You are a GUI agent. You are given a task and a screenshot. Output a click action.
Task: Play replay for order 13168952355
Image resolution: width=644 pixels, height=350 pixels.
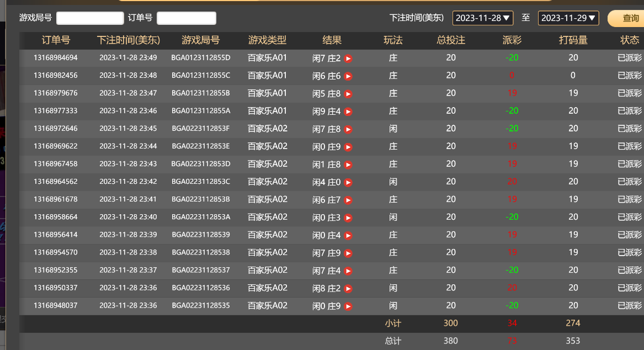pyautogui.click(x=348, y=271)
